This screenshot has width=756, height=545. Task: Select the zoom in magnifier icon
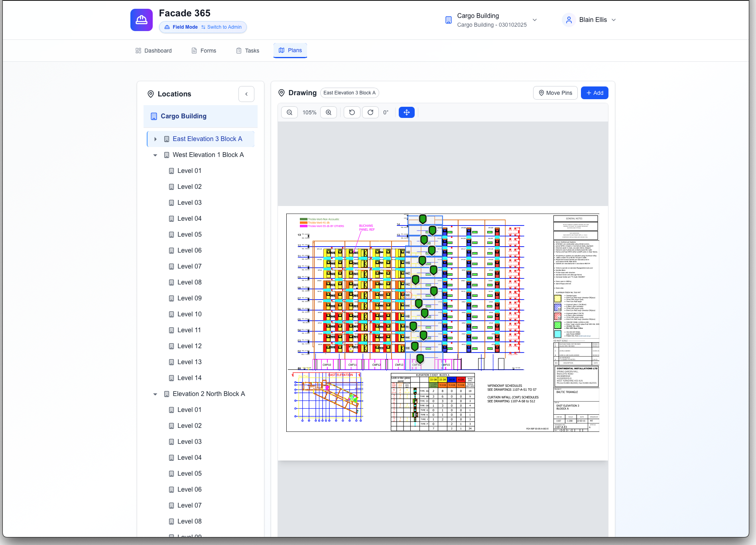328,112
